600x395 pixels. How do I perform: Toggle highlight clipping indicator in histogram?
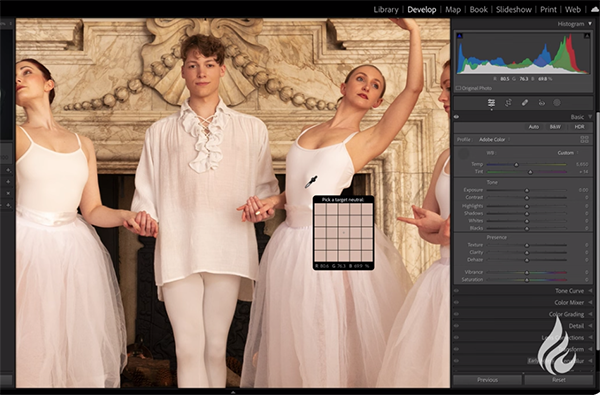click(587, 36)
